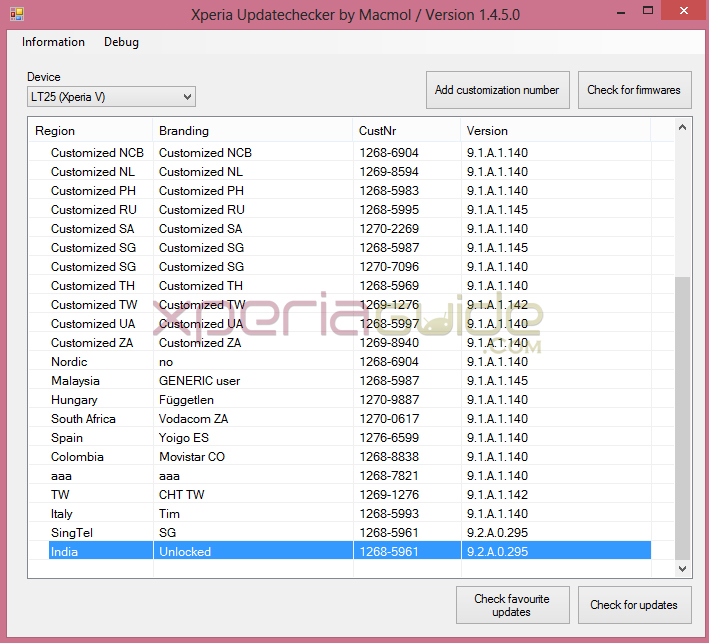
Task: Maximize the Xperia Updatechecker window
Action: click(x=648, y=11)
